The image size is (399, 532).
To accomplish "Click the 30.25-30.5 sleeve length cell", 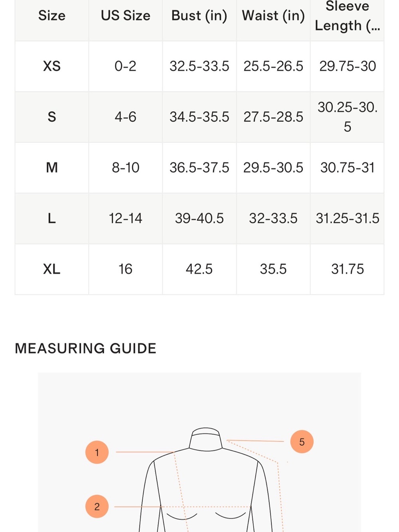I will tap(347, 117).
